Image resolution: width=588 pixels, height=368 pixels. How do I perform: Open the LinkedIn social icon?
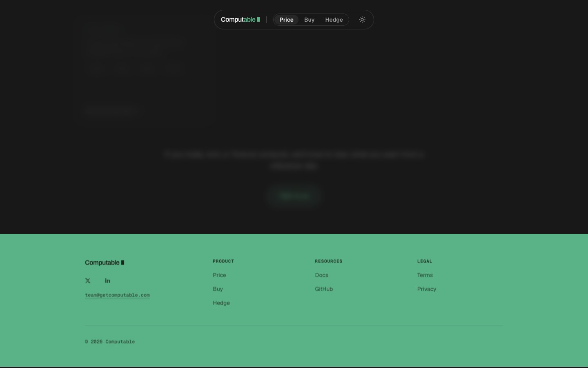coord(107,280)
